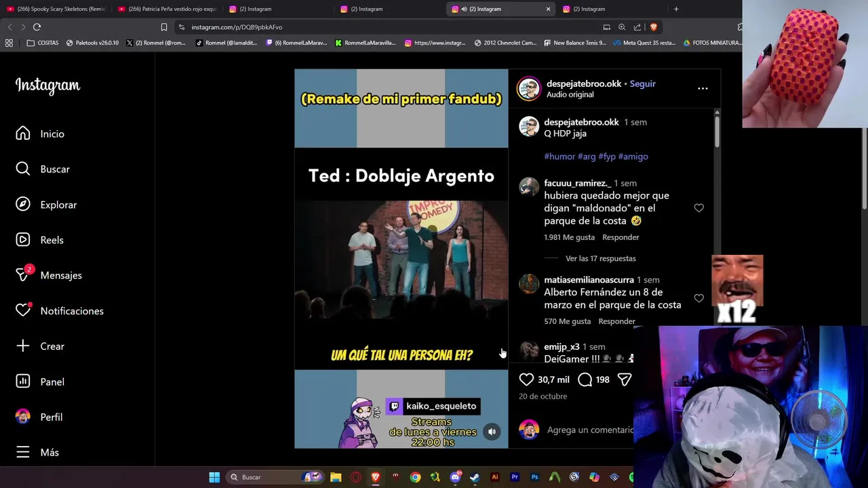
Task: Open File Explorer from taskbar
Action: tap(336, 477)
